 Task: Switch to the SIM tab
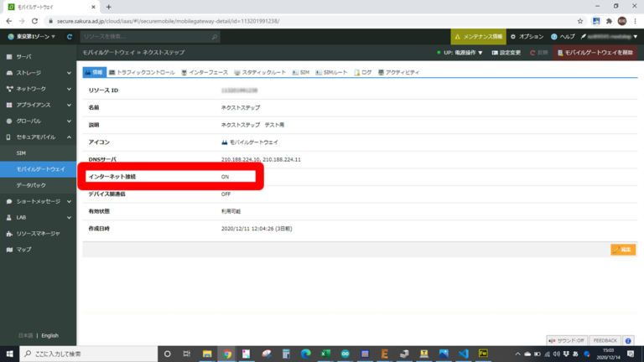tap(301, 72)
